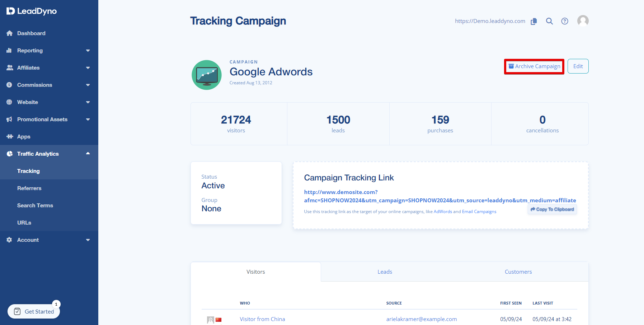Image resolution: width=644 pixels, height=325 pixels.
Task: Click the Promotional Assets megaphone icon
Action: coord(9,119)
